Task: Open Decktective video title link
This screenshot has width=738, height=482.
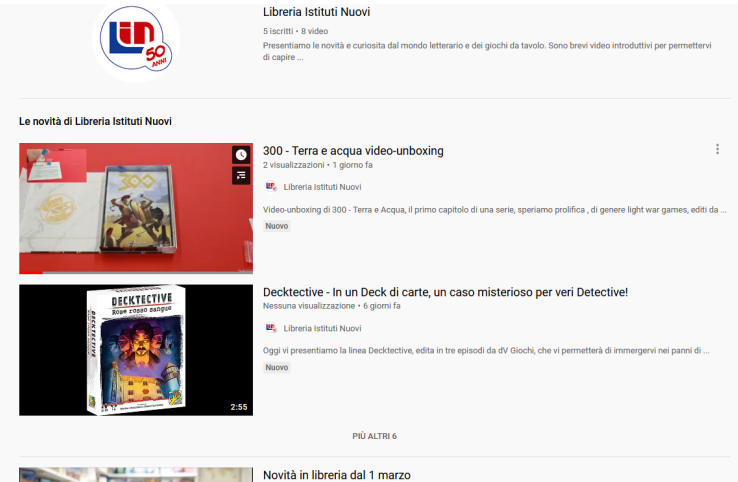Action: [x=445, y=292]
